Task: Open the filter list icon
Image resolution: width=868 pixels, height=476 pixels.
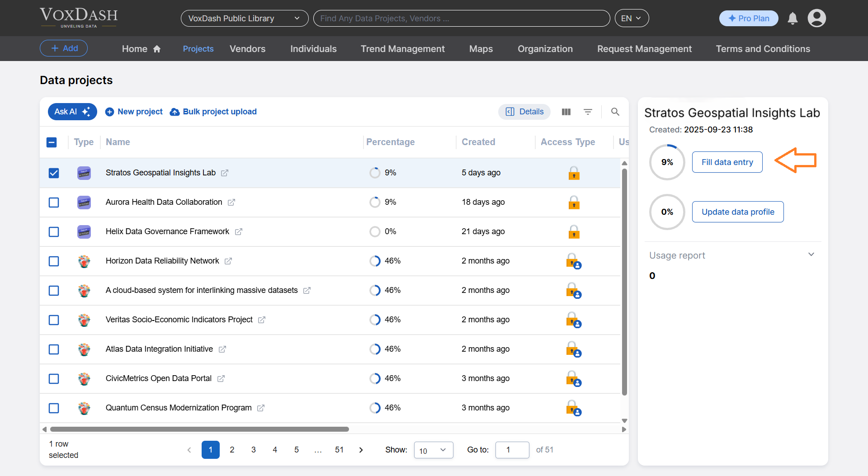Action: [588, 112]
